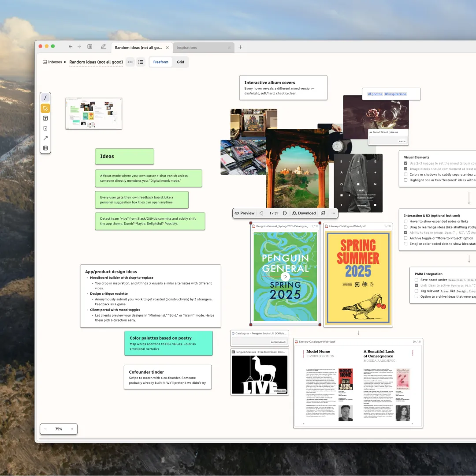Click the Download button

pos(304,213)
